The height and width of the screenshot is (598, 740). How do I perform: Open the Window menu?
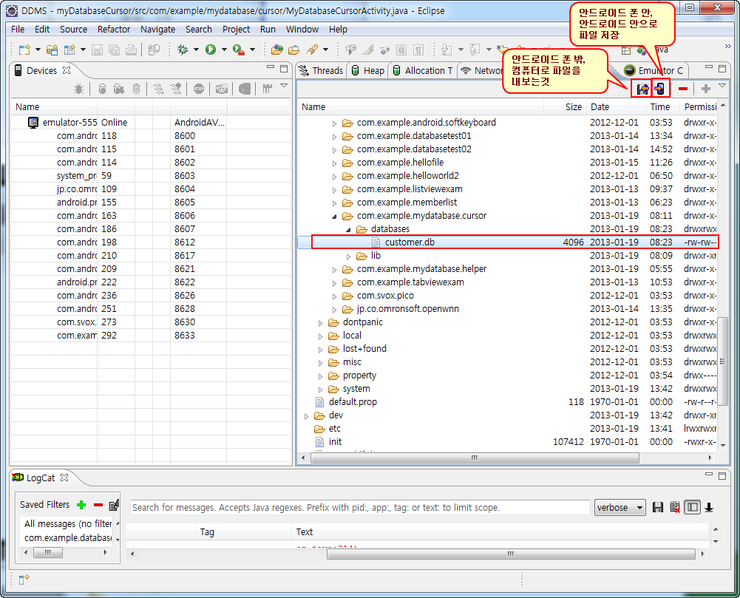[302, 29]
